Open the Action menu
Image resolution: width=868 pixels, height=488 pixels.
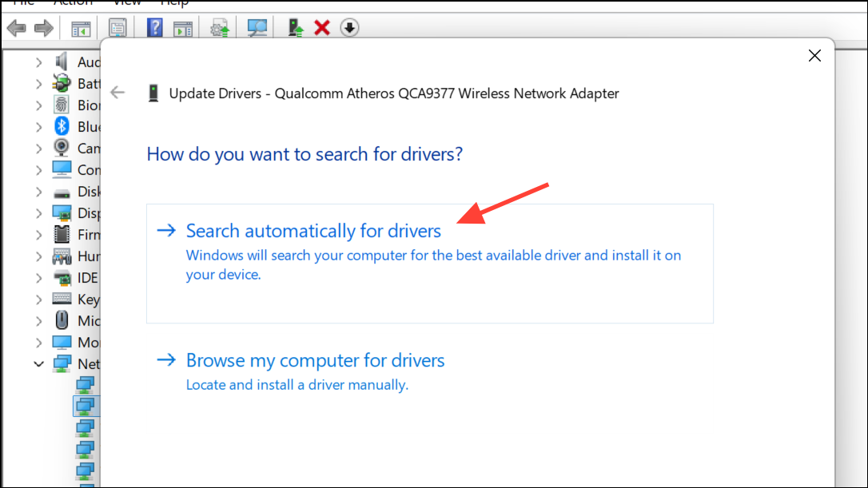[x=73, y=2]
